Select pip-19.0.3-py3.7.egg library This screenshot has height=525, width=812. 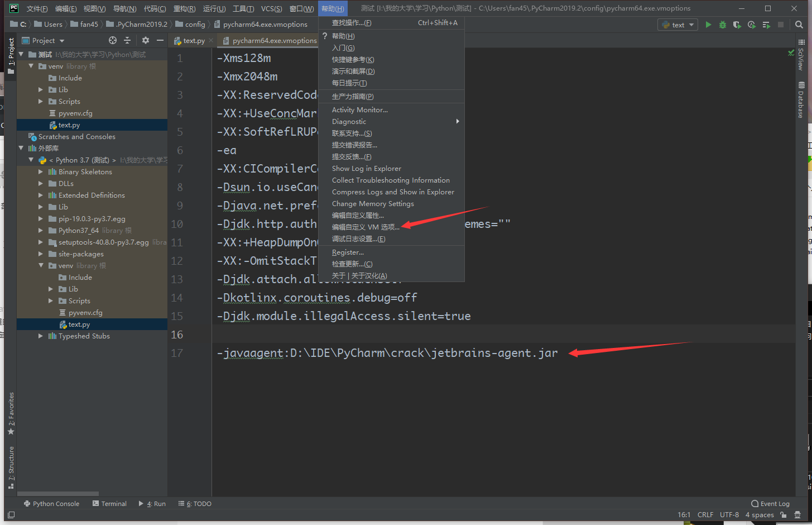pyautogui.click(x=92, y=218)
